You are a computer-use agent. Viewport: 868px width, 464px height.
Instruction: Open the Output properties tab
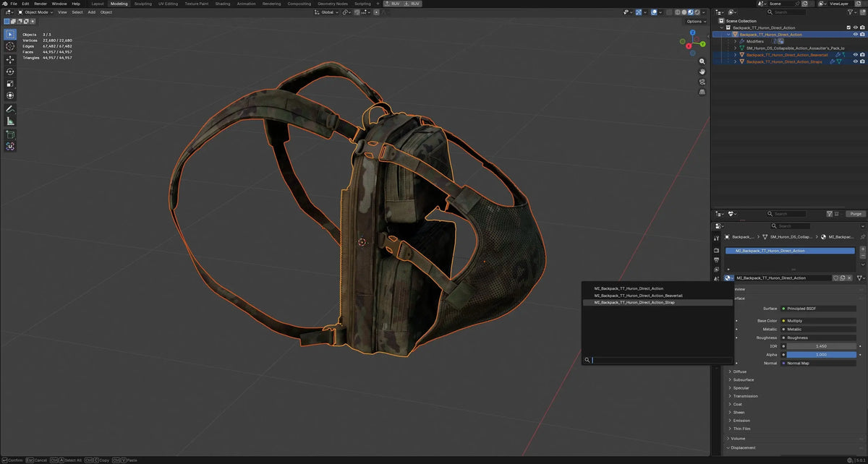716,259
